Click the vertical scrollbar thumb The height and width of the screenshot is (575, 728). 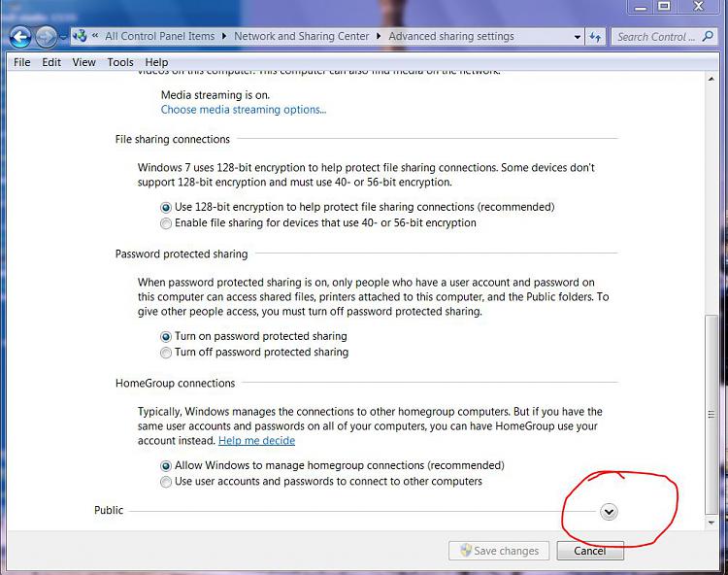(711, 414)
